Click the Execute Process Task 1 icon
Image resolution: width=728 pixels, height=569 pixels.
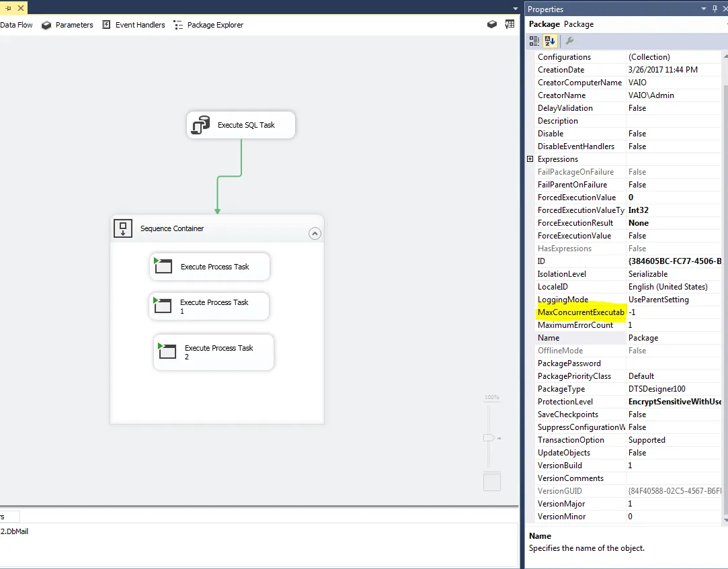162,306
